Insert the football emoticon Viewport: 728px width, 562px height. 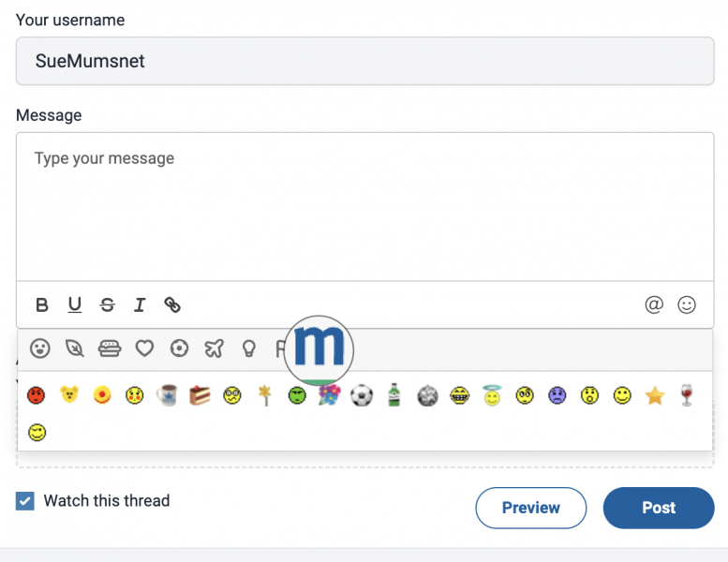pyautogui.click(x=362, y=396)
